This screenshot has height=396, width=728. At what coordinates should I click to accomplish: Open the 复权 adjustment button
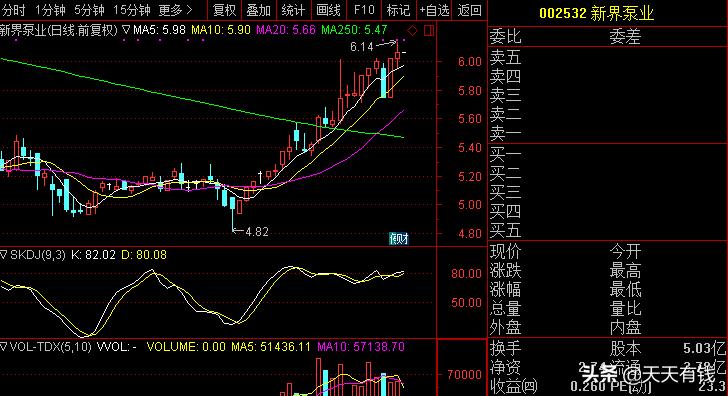tap(224, 10)
